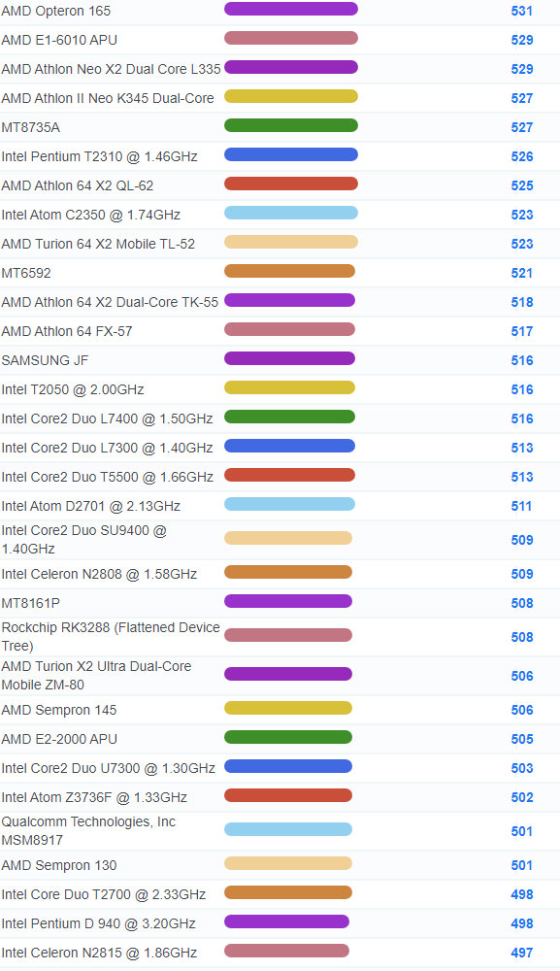This screenshot has width=560, height=971.
Task: Click the 517 score for Athlon 64 FX-57
Action: 521,331
